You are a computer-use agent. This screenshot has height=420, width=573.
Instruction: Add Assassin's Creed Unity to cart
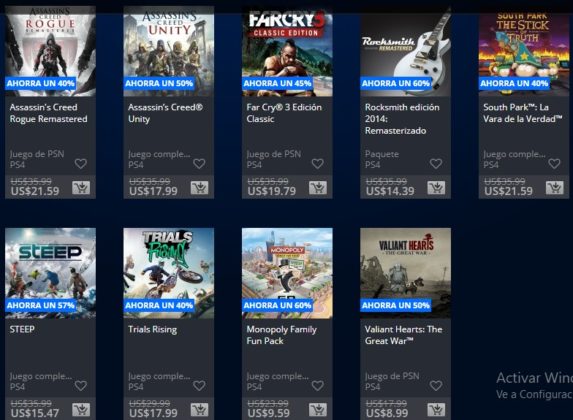[199, 188]
